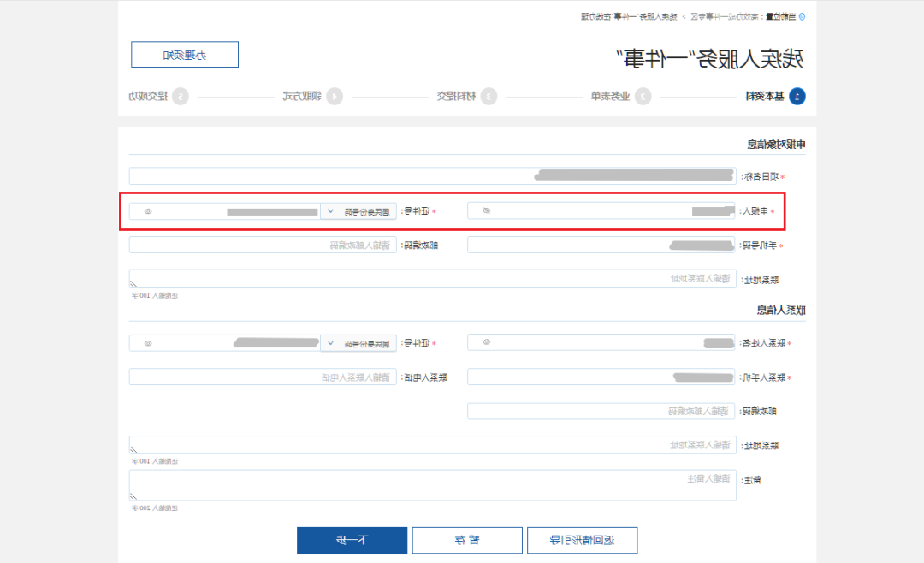The height and width of the screenshot is (563, 924).
Task: Toggle the eye icon in 申报对象信息 证件号 field
Action: pos(149,211)
